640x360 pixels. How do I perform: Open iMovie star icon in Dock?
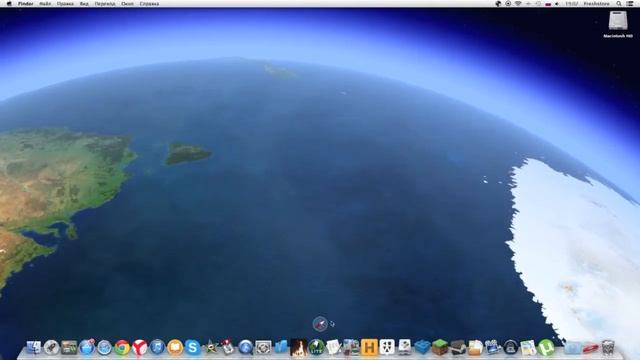pos(210,347)
